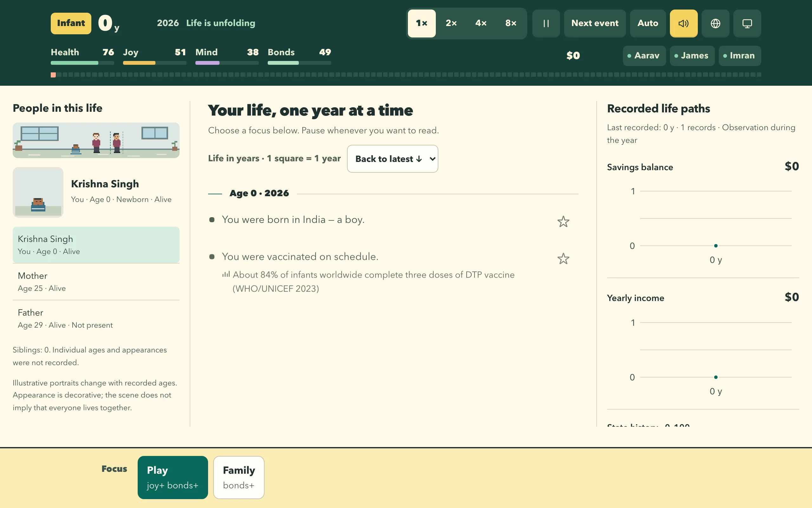The image size is (812, 508).
Task: Open the globe language icon
Action: (715, 23)
